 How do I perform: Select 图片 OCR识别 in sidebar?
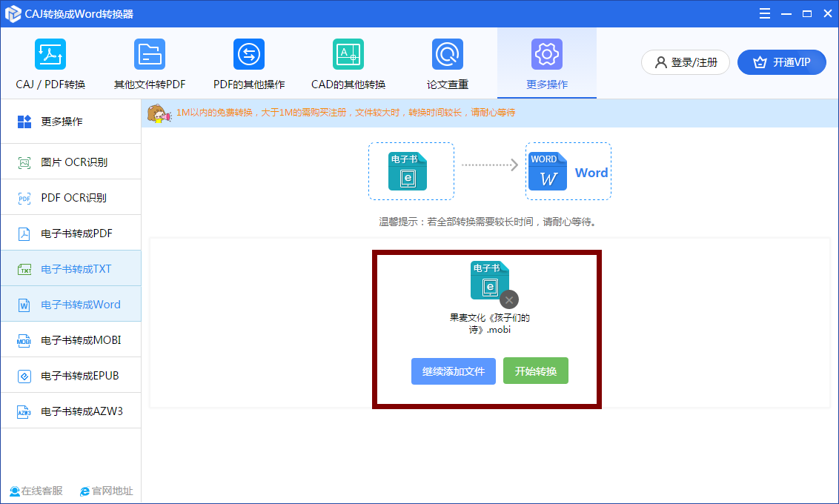click(x=70, y=162)
